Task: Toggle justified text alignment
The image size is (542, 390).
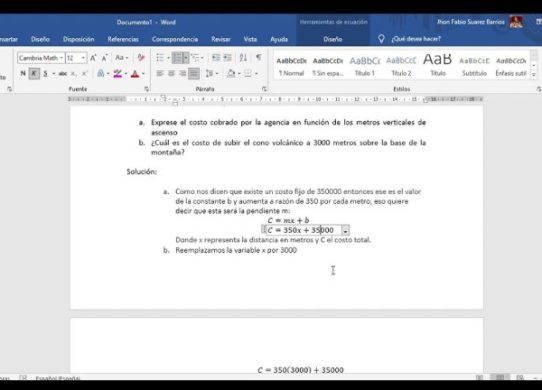Action: point(194,73)
